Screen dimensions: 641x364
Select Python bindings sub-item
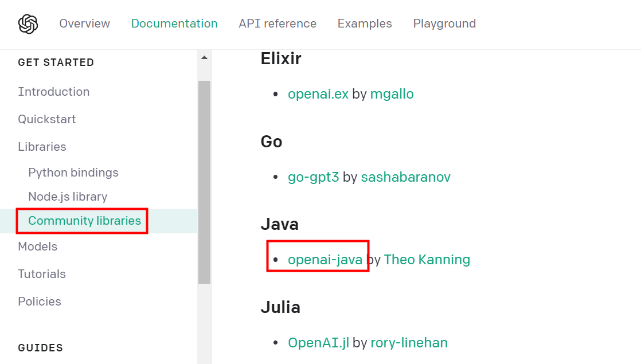point(73,173)
